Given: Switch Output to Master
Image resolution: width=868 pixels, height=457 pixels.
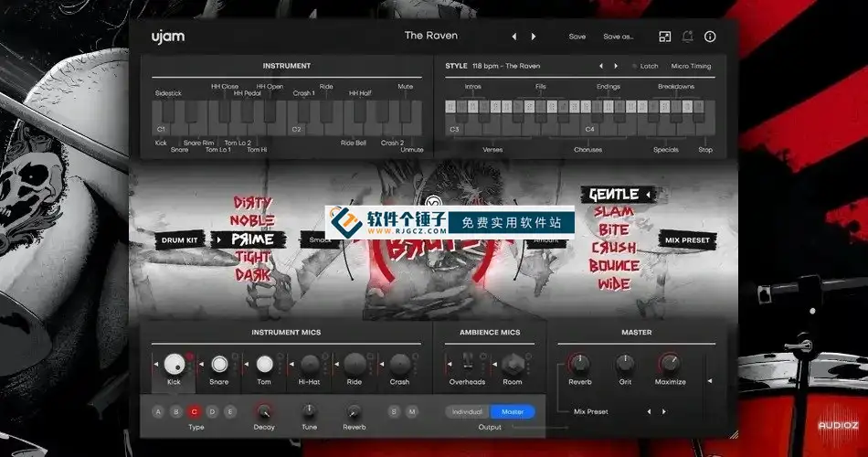Looking at the screenshot, I should [x=513, y=411].
